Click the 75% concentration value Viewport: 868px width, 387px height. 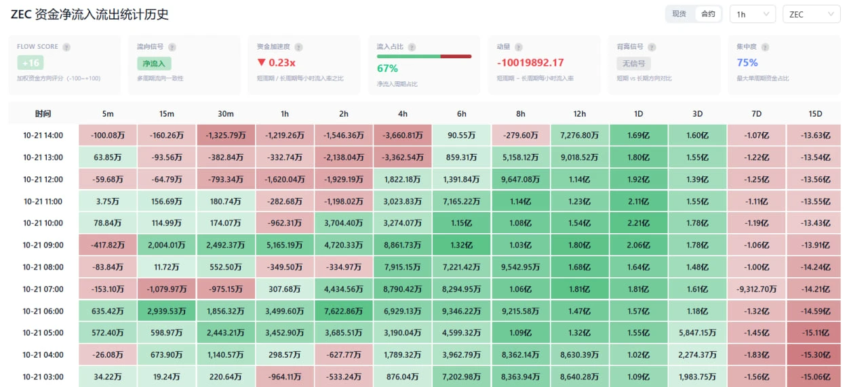(x=747, y=62)
